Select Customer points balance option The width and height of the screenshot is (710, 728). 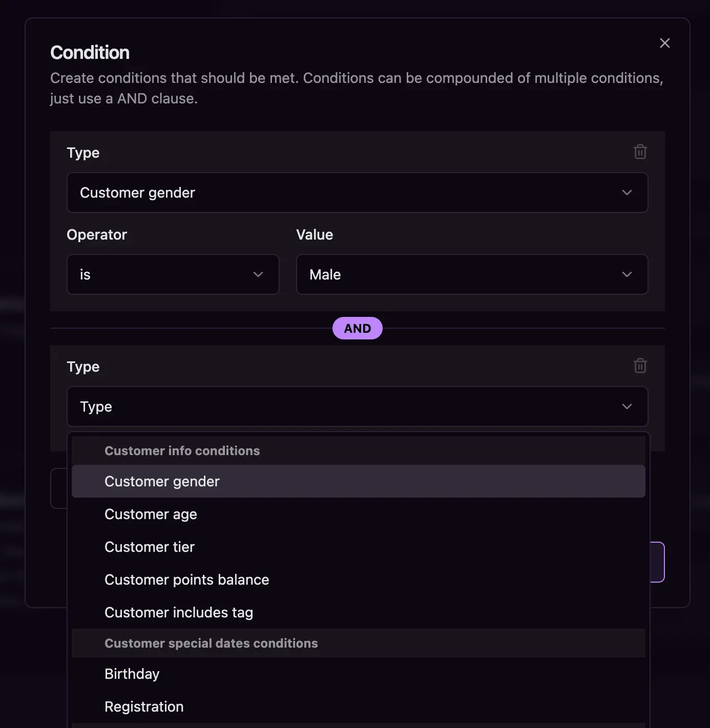pyautogui.click(x=186, y=580)
